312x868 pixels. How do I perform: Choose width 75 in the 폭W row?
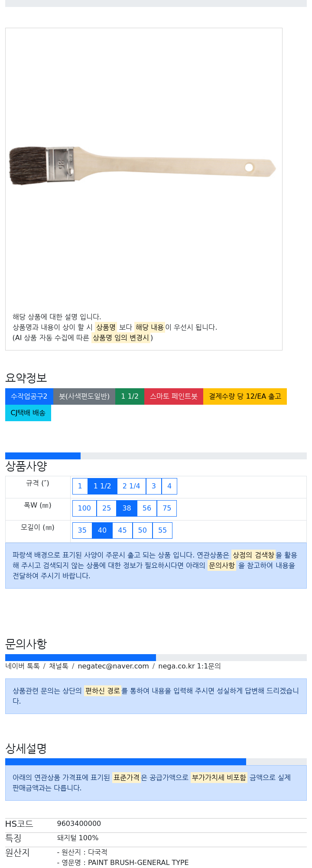tap(167, 508)
